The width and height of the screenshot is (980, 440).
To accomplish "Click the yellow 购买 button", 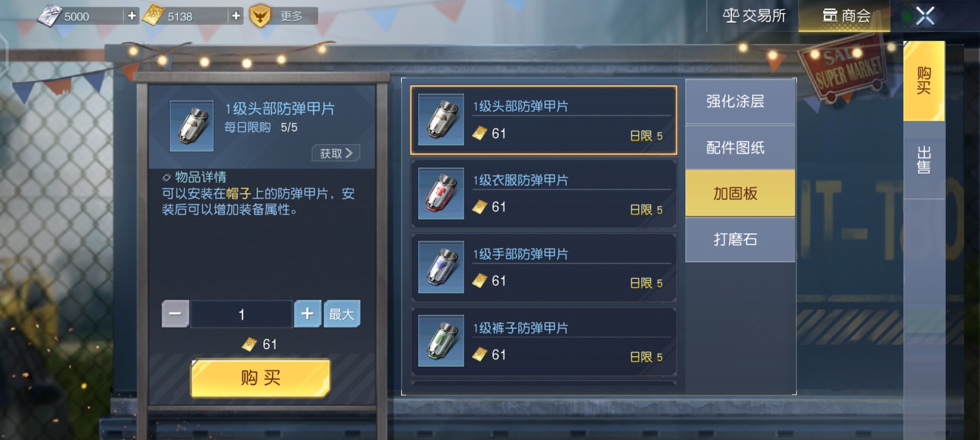I will pyautogui.click(x=260, y=378).
